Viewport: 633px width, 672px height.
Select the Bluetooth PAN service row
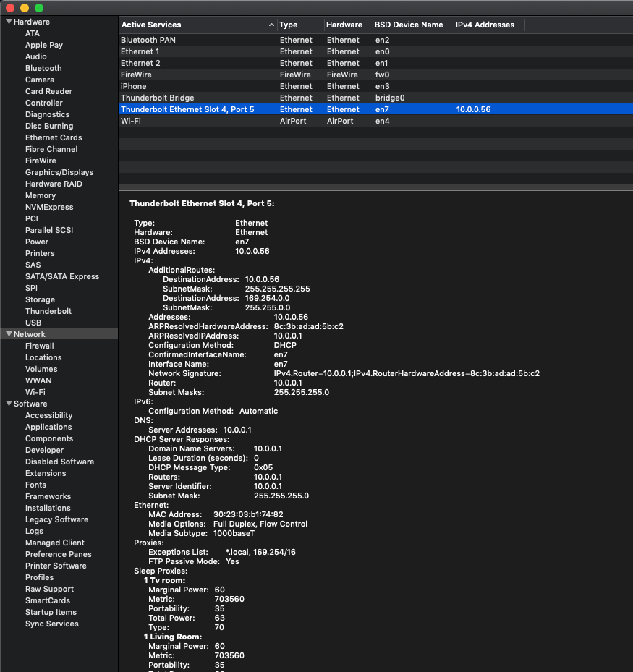148,40
